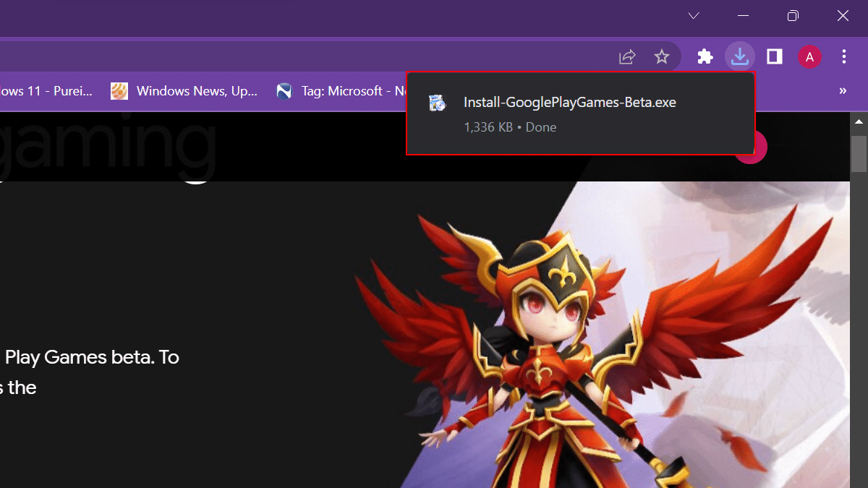Click the installer file icon in downloads

pyautogui.click(x=436, y=103)
